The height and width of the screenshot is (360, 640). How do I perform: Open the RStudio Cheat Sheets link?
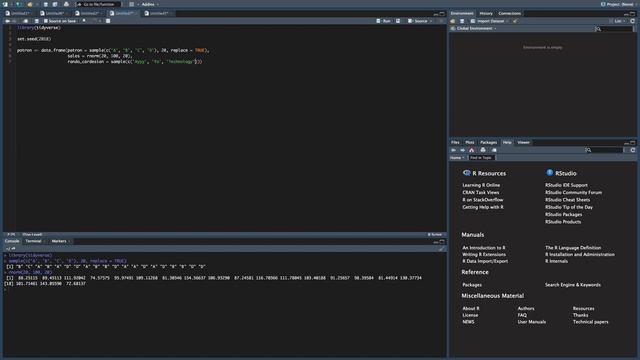point(567,200)
